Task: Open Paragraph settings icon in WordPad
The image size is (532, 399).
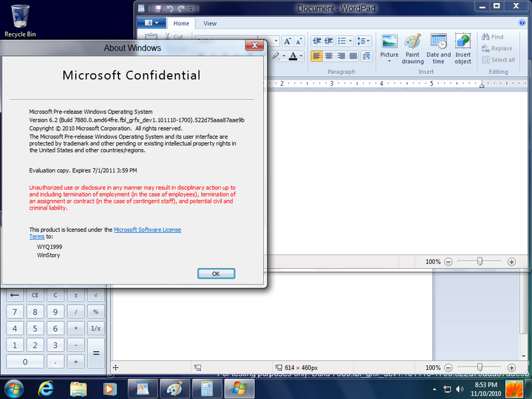Action: click(x=366, y=56)
